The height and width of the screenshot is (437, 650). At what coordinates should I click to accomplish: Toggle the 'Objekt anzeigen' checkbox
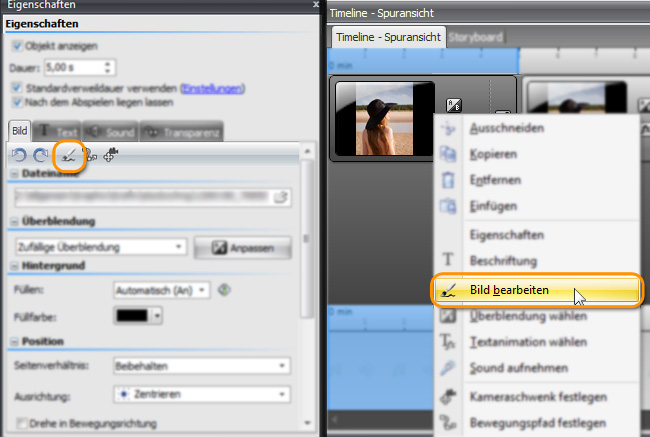coord(17,45)
